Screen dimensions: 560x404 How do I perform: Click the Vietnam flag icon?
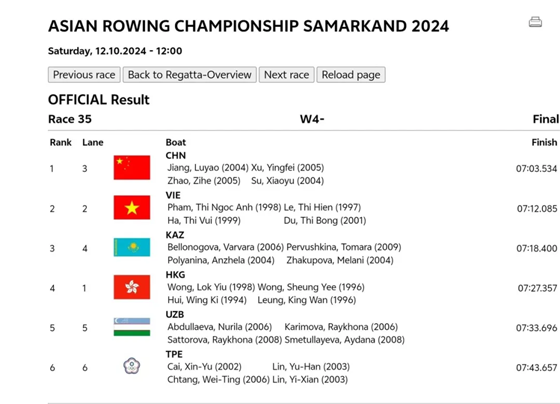(132, 207)
